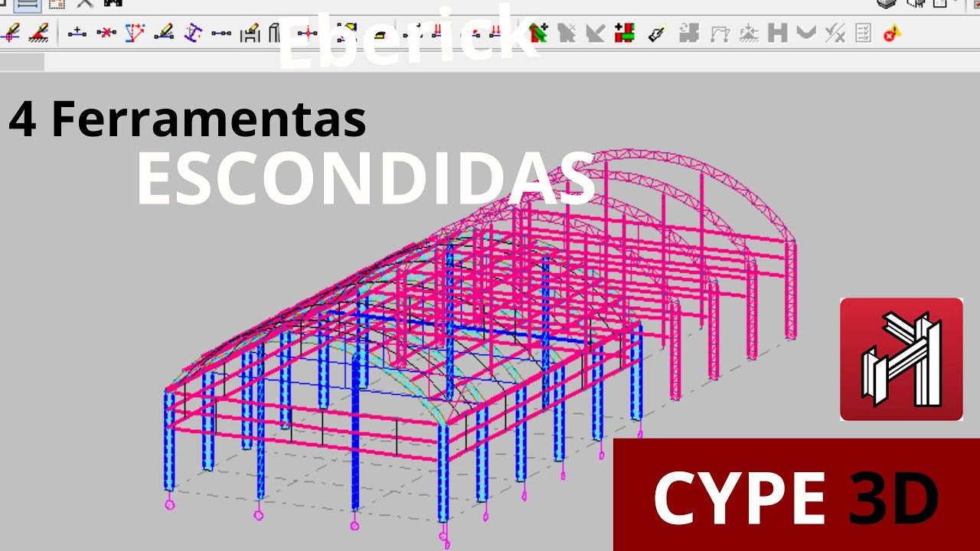This screenshot has height=551, width=980.
Task: Select the delete bar tool with red X
Action: (106, 33)
